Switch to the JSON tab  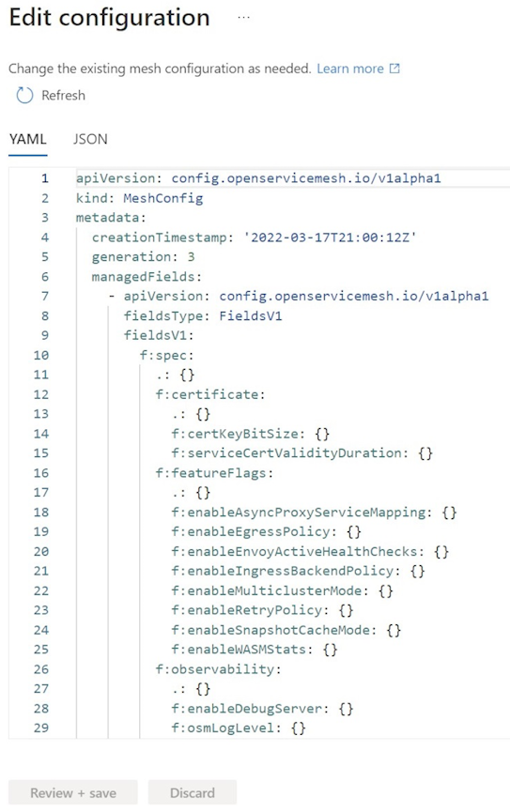(x=90, y=139)
